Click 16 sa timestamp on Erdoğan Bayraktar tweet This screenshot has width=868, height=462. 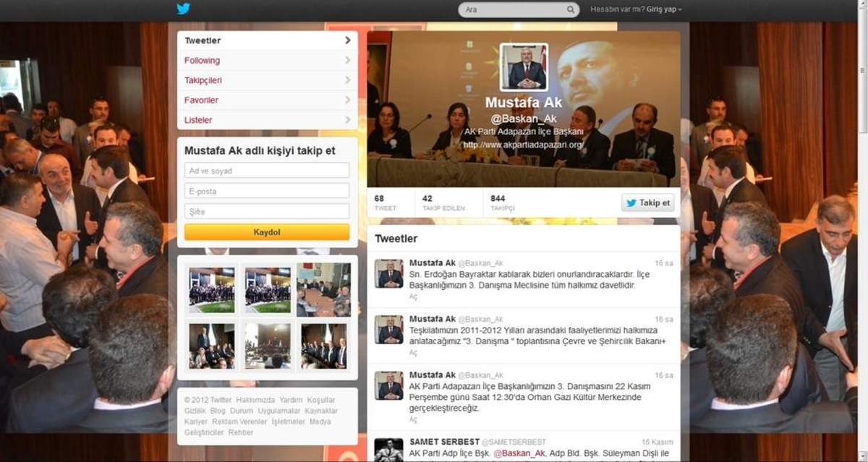[x=664, y=263]
